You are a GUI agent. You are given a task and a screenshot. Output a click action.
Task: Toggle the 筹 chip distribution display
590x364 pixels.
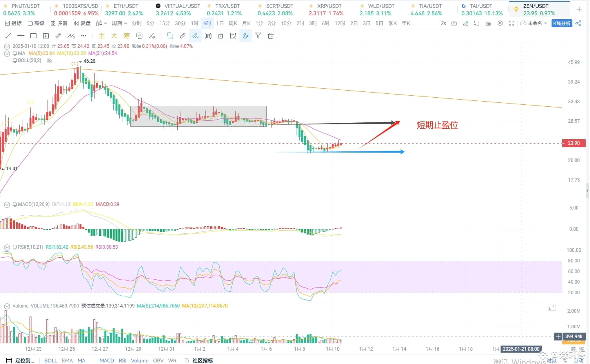126,36
